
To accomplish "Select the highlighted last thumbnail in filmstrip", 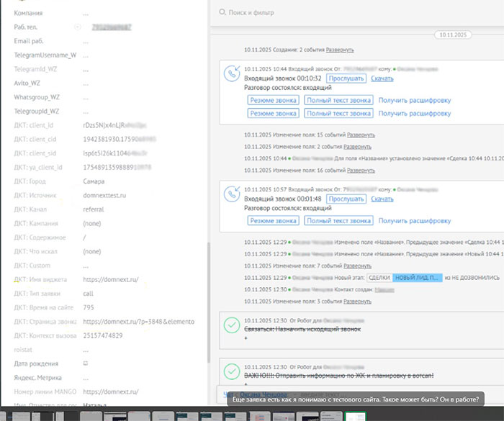I will pos(356,416).
